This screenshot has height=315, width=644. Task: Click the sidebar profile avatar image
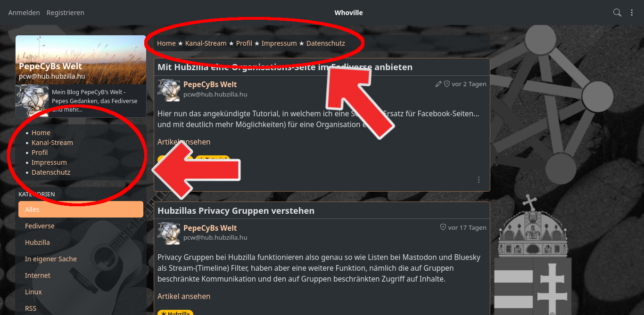pos(32,101)
